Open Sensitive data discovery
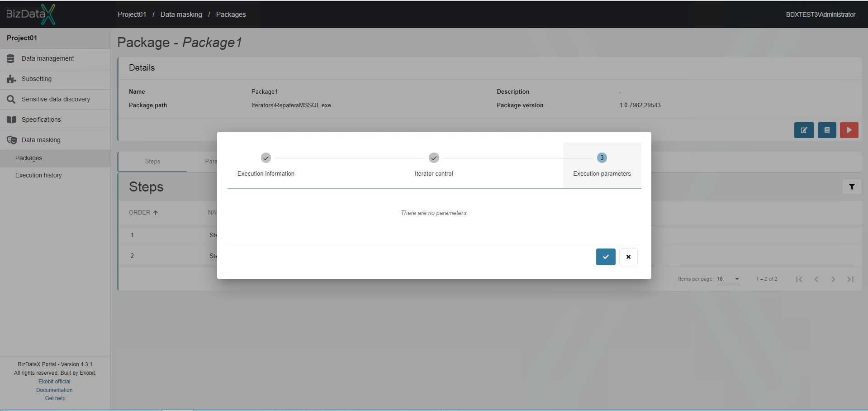Image resolution: width=868 pixels, height=411 pixels. coord(55,100)
